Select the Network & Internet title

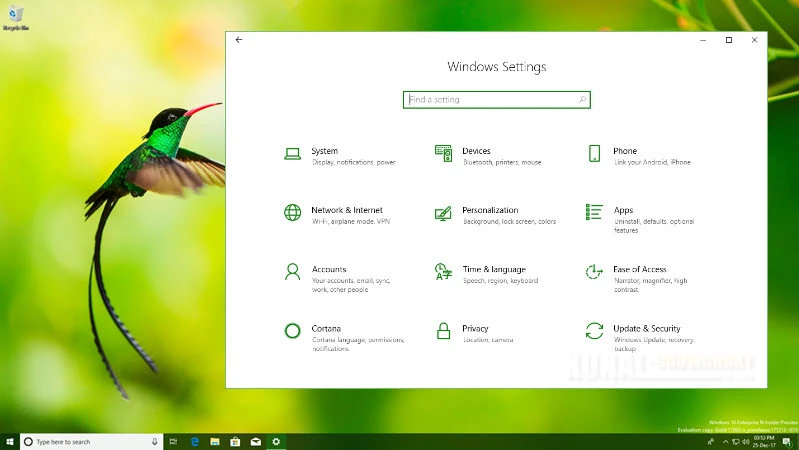coord(347,210)
